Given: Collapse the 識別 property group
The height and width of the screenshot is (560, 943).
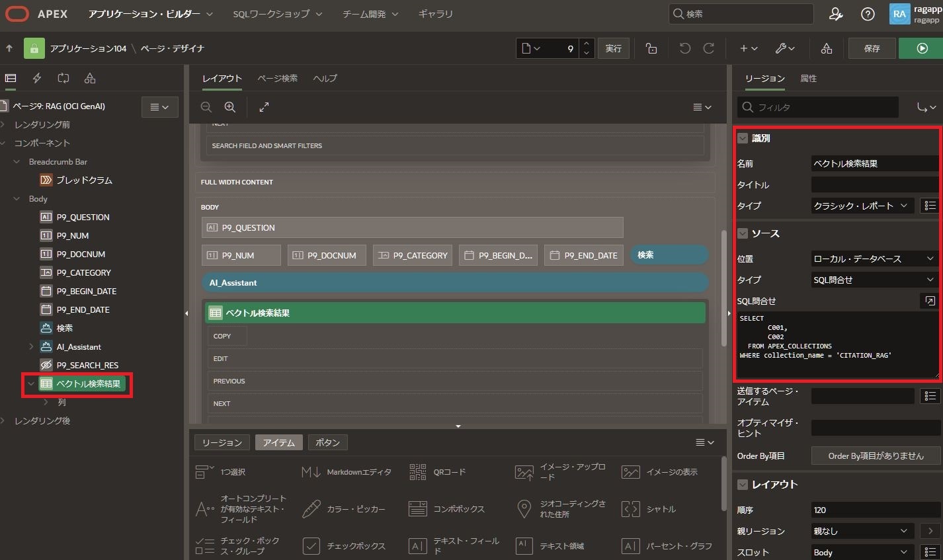Looking at the screenshot, I should 743,138.
